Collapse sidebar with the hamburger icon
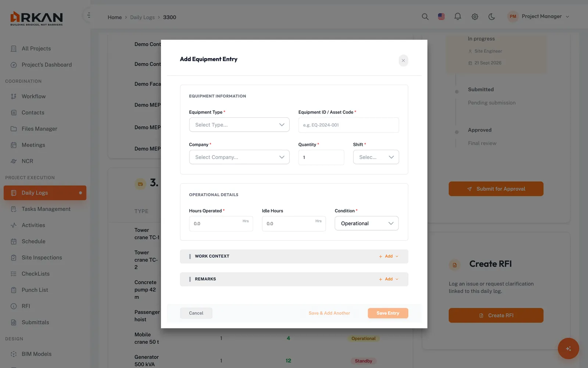Viewport: 588px width, 368px height. (x=89, y=15)
